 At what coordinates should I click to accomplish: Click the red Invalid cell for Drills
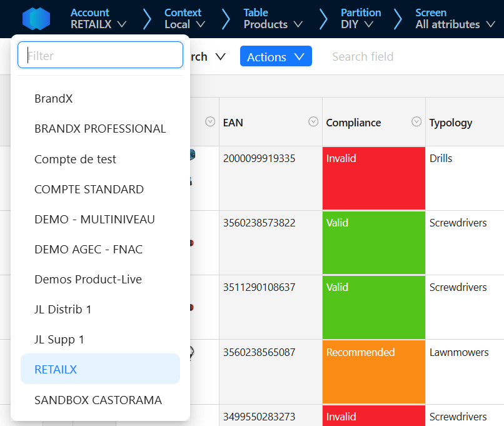[373, 178]
